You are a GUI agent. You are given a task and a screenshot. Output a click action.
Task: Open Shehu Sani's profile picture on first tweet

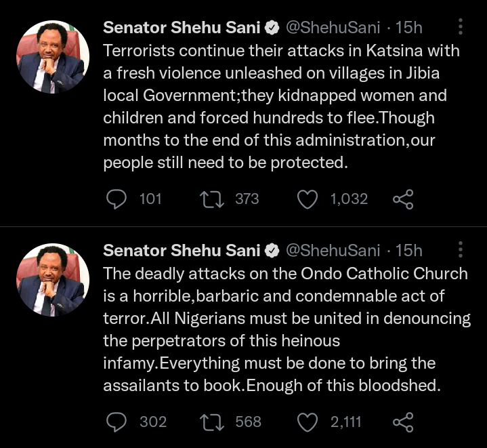[53, 57]
